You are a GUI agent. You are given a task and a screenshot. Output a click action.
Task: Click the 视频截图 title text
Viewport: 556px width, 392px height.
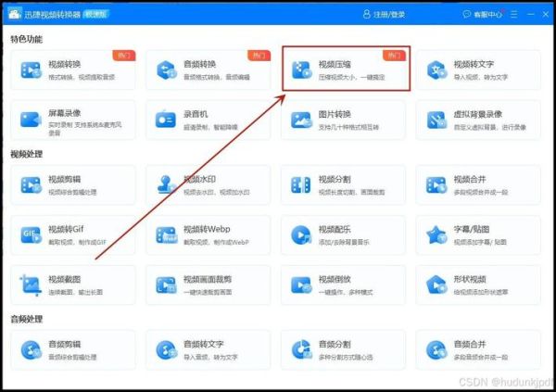point(65,279)
